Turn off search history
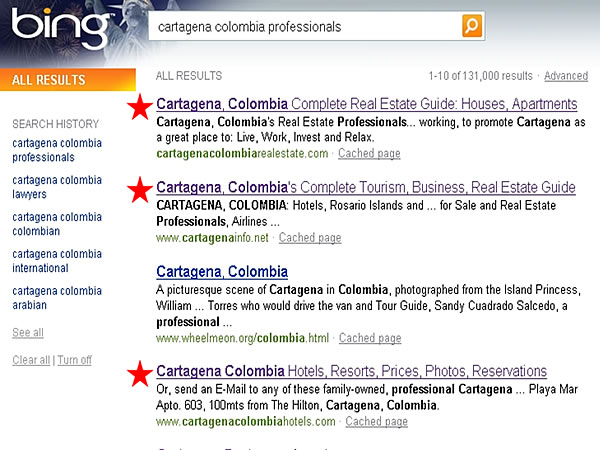 74,360
